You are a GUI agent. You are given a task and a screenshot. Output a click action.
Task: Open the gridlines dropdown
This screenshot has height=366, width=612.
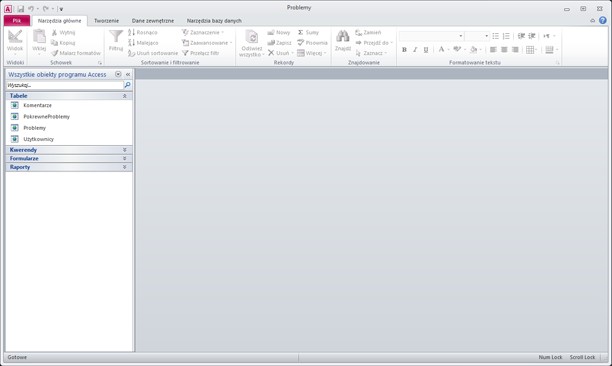(532, 50)
